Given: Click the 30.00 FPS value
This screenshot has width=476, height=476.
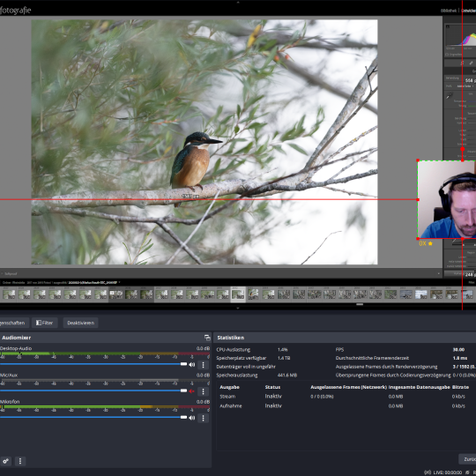Looking at the screenshot, I should pyautogui.click(x=458, y=350).
